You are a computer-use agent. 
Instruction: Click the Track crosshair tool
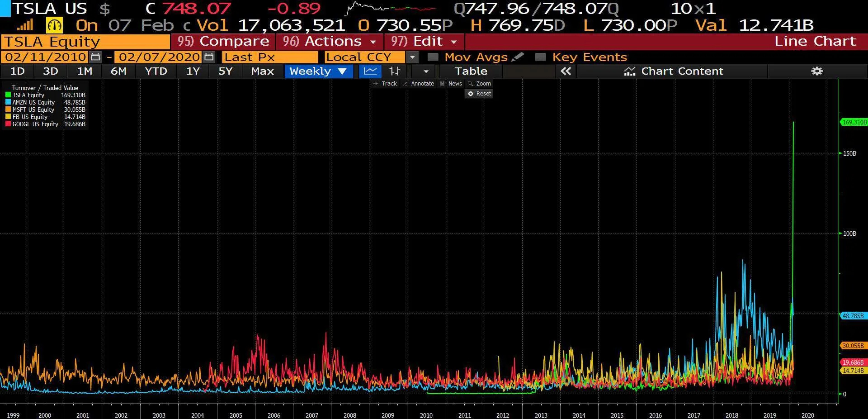[385, 84]
